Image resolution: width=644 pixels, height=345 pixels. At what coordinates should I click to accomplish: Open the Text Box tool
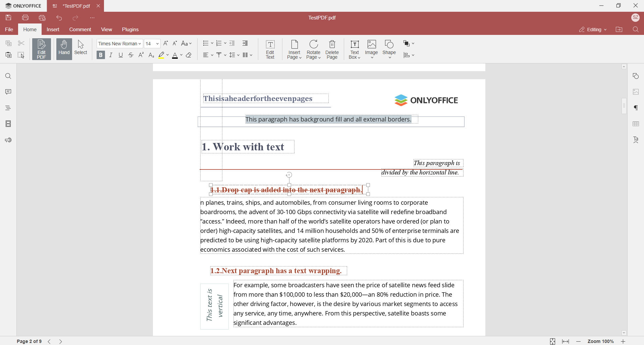click(355, 49)
